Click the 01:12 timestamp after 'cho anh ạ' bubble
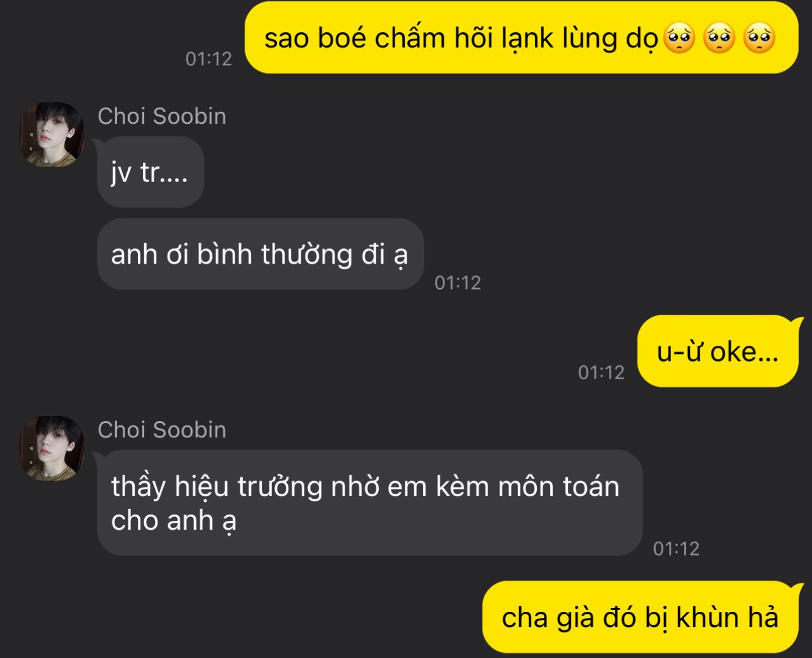812x658 pixels. [677, 549]
